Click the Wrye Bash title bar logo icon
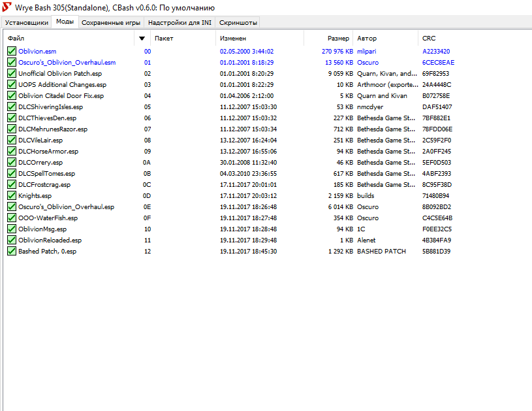 [x=7, y=7]
